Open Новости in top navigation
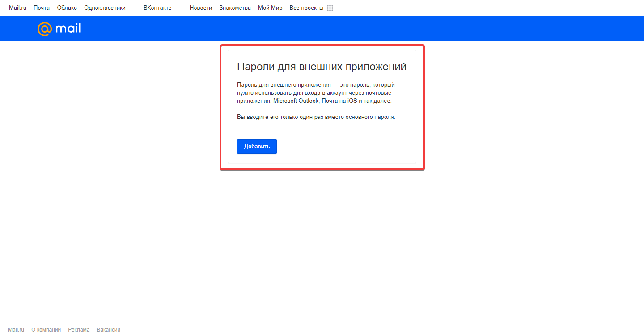 pos(201,8)
